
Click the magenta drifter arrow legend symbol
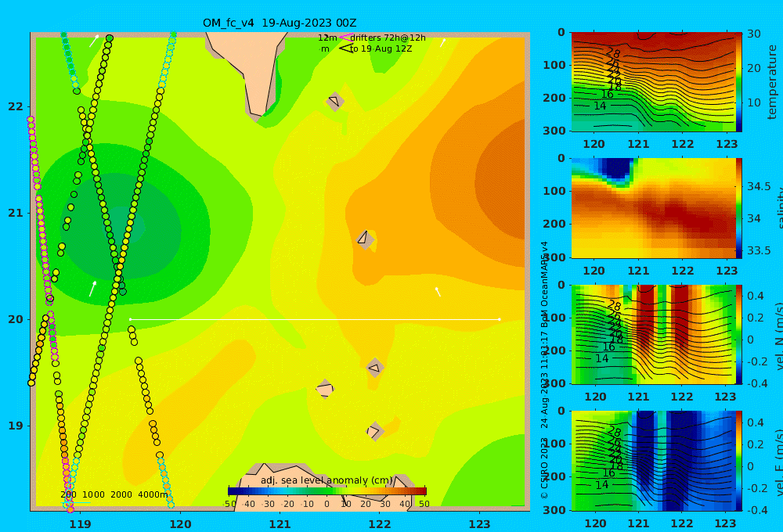[x=345, y=38]
